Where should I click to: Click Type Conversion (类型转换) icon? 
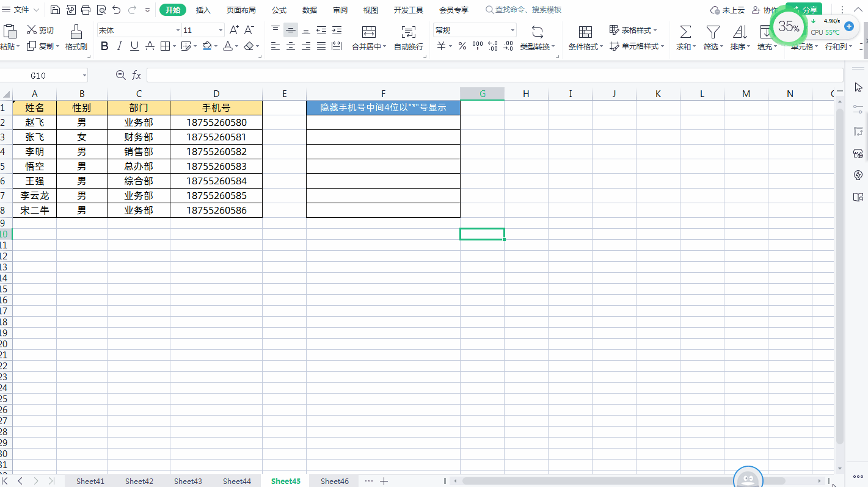[538, 31]
